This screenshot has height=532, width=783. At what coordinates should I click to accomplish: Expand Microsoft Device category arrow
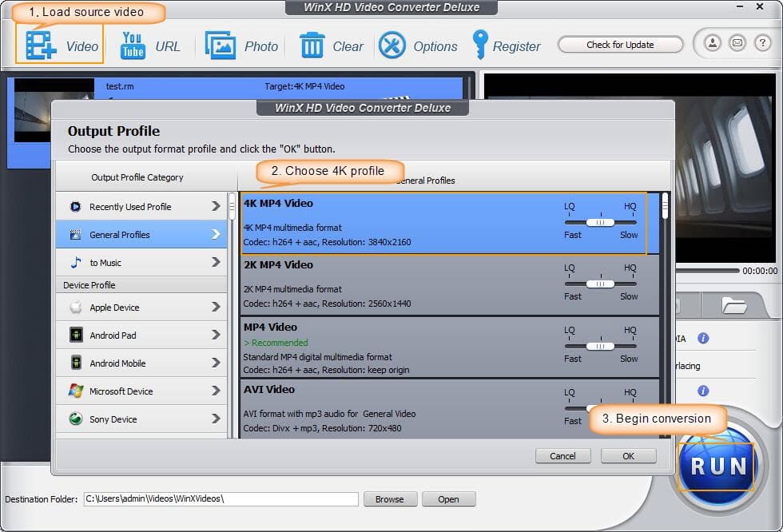[x=216, y=391]
